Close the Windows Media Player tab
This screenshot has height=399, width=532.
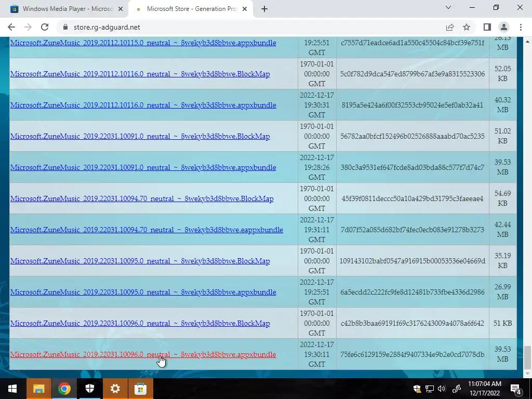(x=120, y=9)
